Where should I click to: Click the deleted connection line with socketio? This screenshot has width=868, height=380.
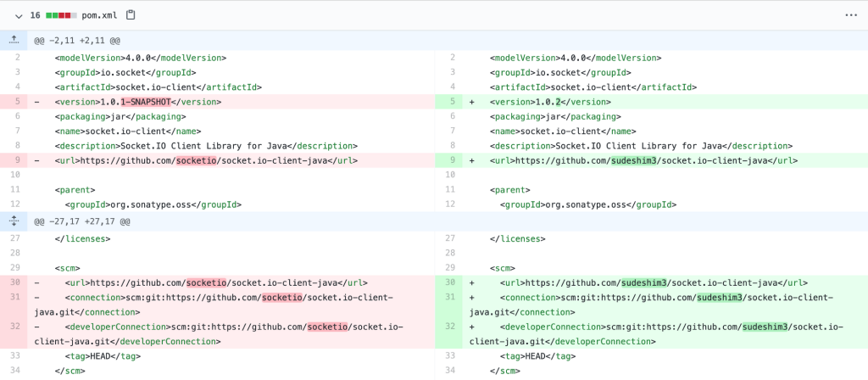pyautogui.click(x=231, y=305)
